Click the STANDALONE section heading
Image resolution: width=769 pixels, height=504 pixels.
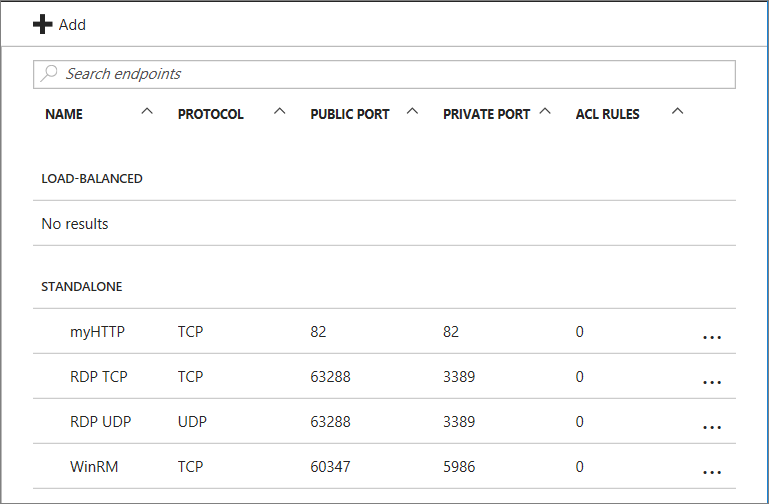[81, 286]
